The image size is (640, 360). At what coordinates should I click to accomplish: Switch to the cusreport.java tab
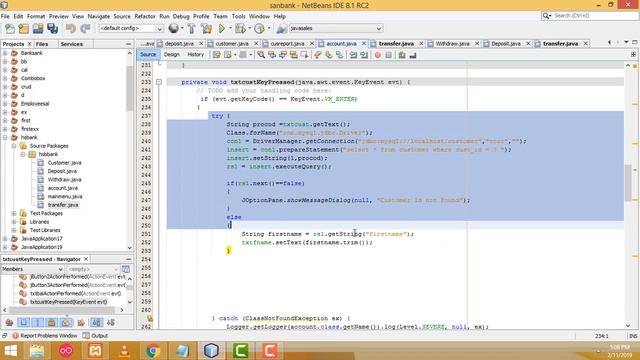287,43
